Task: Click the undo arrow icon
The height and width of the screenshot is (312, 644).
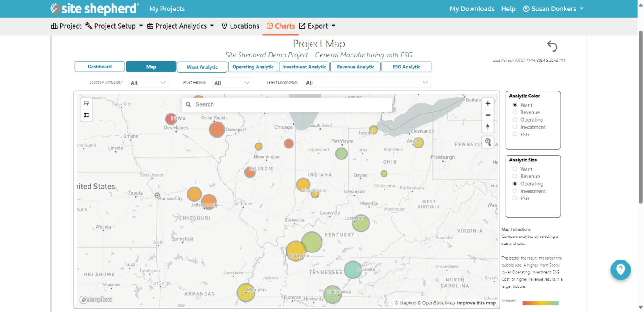Action: pyautogui.click(x=552, y=46)
